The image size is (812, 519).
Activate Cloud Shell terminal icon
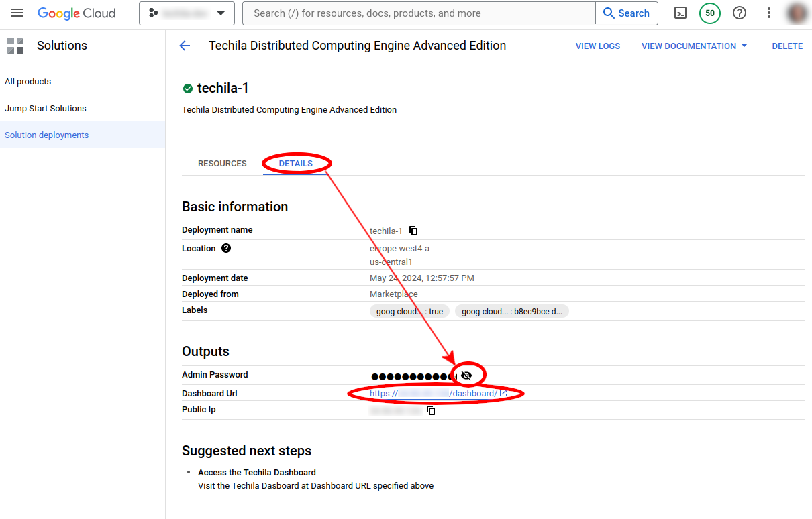coord(680,13)
